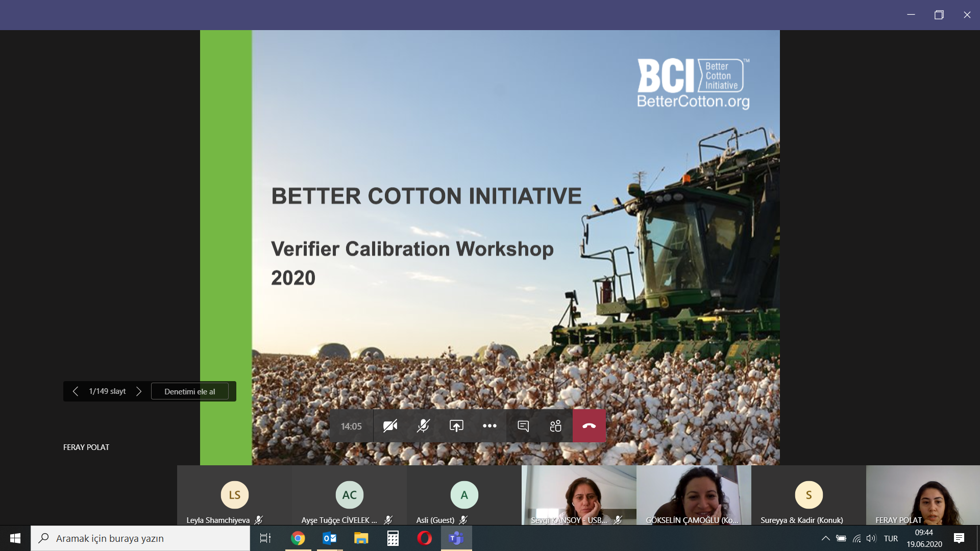Click the Denetimi ele al button
Viewport: 980px width, 551px height.
pyautogui.click(x=190, y=391)
